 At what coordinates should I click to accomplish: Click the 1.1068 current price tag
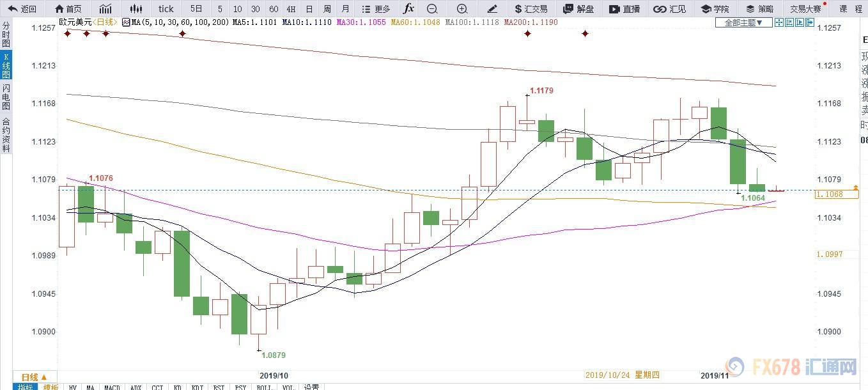tap(837, 194)
